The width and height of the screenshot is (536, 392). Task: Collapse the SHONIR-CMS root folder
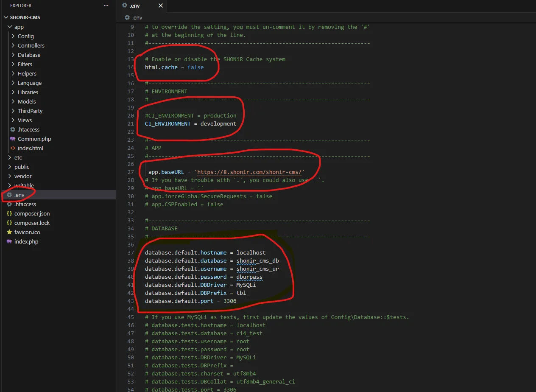[6, 17]
